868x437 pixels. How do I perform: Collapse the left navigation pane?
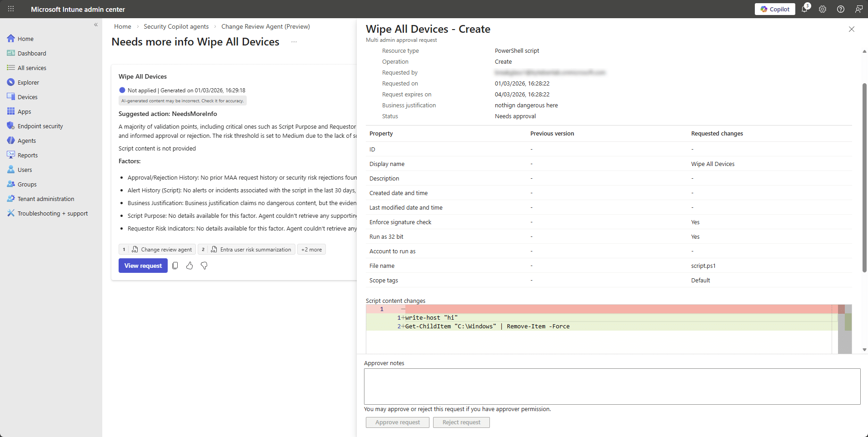(x=96, y=25)
